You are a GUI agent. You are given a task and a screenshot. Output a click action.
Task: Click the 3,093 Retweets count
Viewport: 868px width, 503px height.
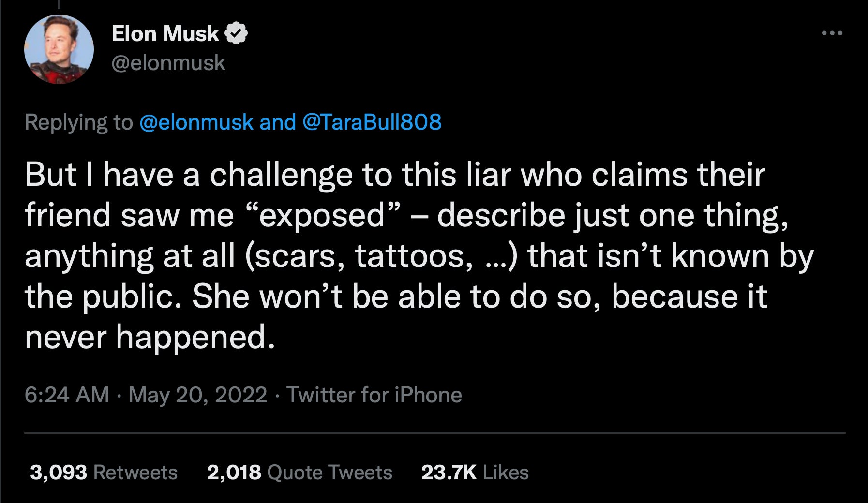(104, 471)
